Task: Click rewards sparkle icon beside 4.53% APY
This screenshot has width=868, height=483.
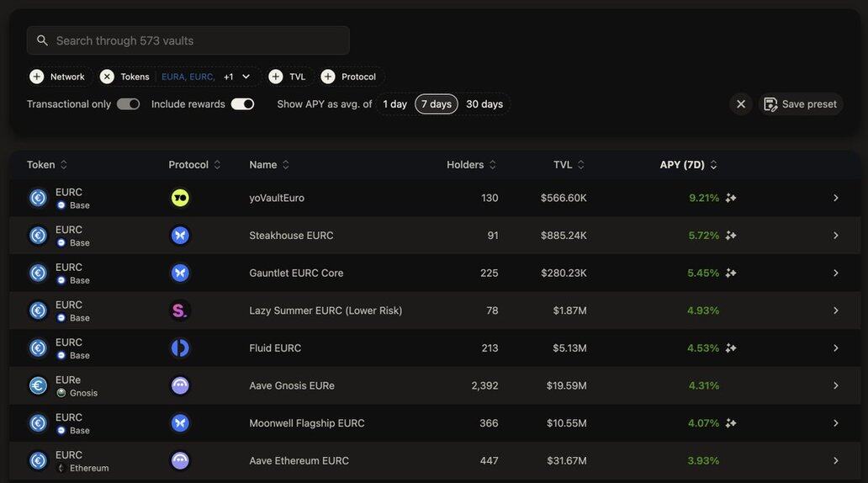Action: [731, 348]
